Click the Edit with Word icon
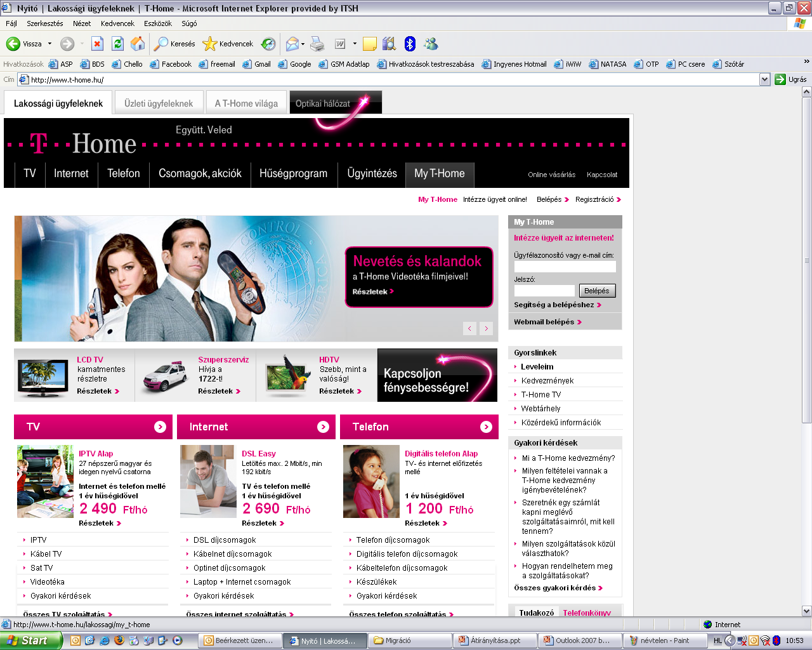 pos(340,44)
